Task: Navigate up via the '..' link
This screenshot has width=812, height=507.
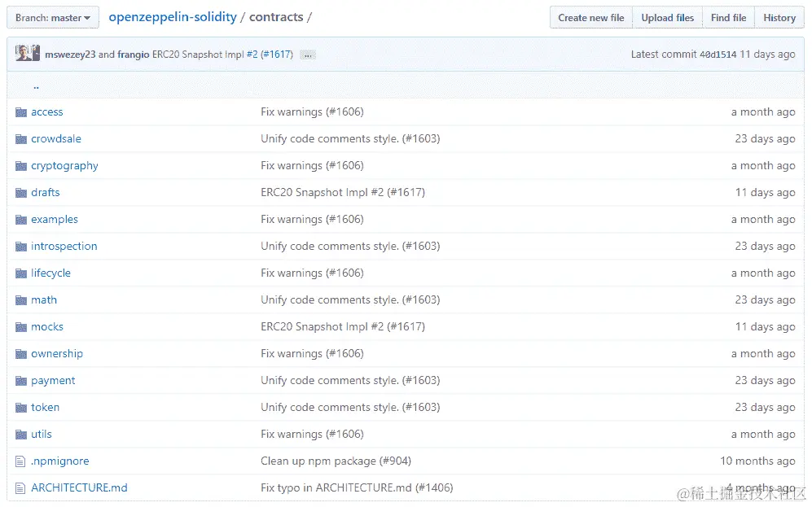Action: (x=37, y=86)
